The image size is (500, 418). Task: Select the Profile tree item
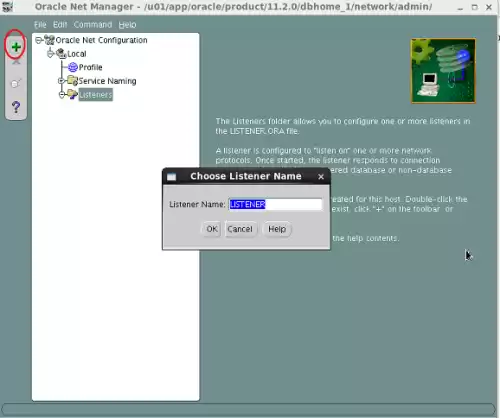click(x=90, y=67)
